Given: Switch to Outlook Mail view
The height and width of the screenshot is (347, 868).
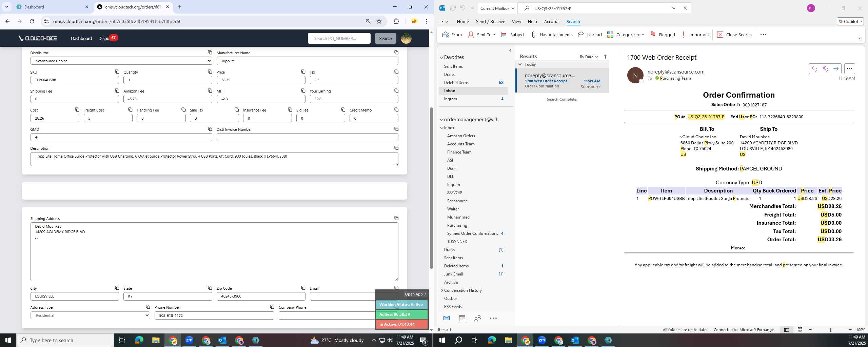Looking at the screenshot, I should click(x=446, y=318).
